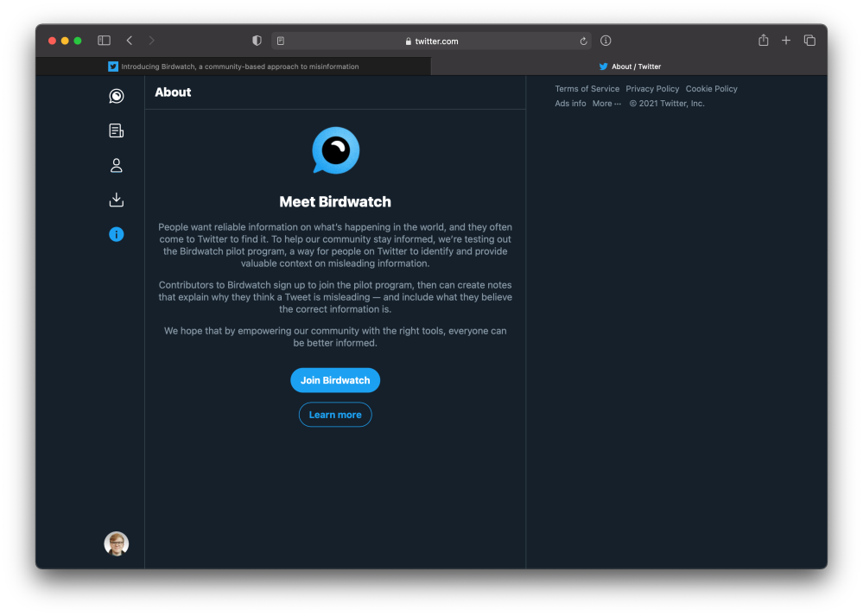Open a new tab with plus icon
This screenshot has height=616, width=863.
coord(786,41)
